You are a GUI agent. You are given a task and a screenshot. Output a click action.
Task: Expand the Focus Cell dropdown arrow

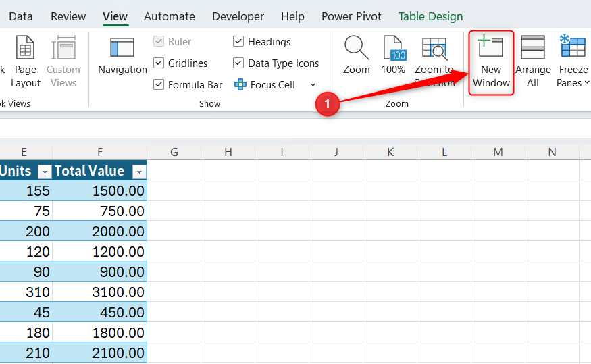[x=313, y=85]
